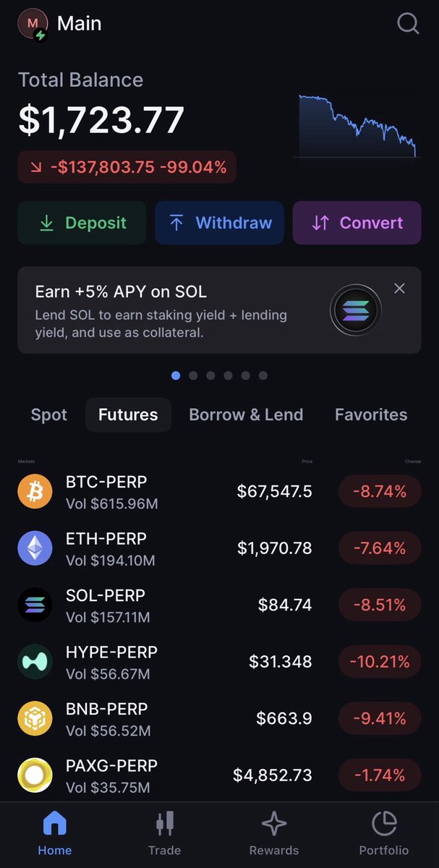Tap the Bitcoin coin icon

(35, 492)
